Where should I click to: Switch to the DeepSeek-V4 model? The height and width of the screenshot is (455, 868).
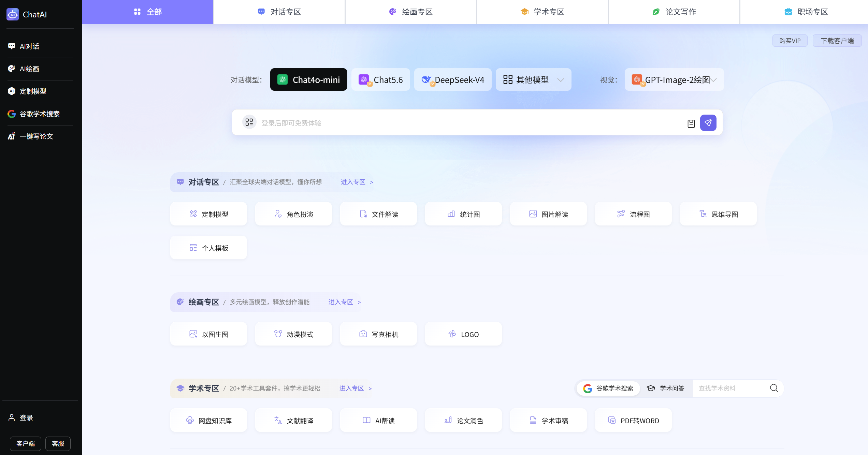(x=453, y=79)
